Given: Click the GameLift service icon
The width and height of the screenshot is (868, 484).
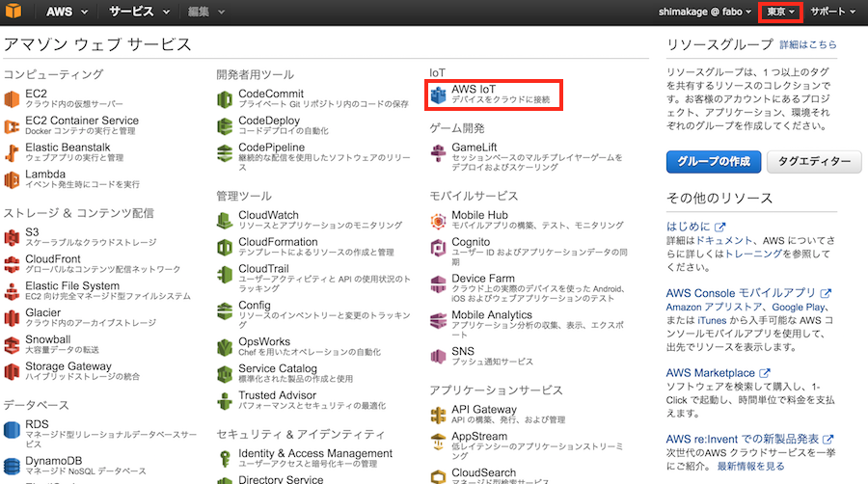Looking at the screenshot, I should (x=439, y=153).
